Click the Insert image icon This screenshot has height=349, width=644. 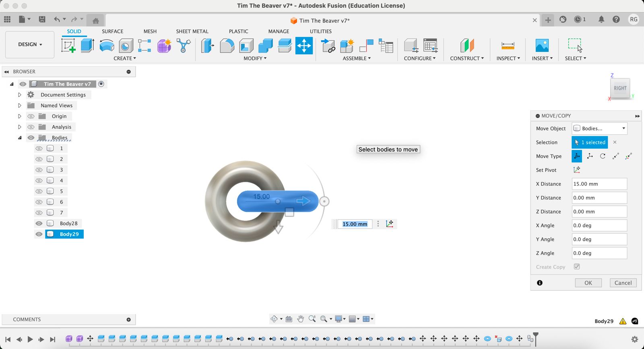(542, 46)
